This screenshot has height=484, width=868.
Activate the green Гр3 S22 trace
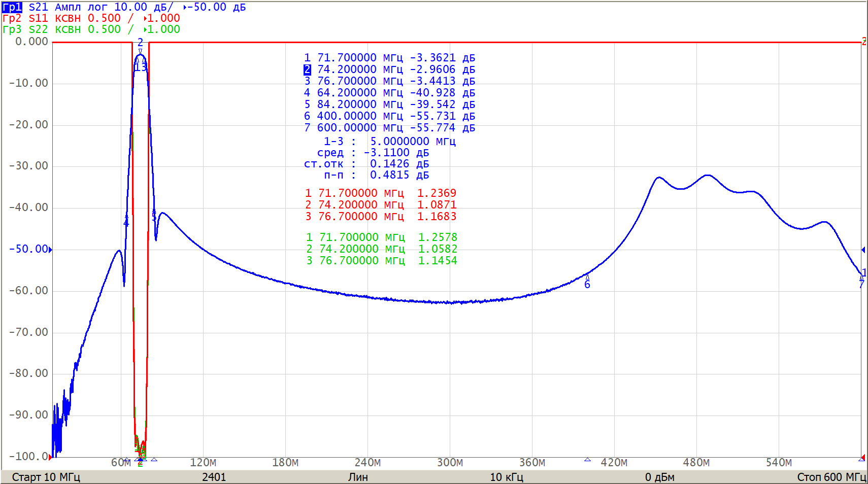(x=12, y=29)
